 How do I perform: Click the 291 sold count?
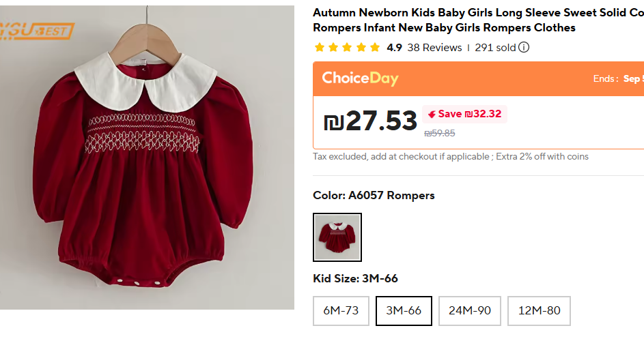pyautogui.click(x=495, y=48)
